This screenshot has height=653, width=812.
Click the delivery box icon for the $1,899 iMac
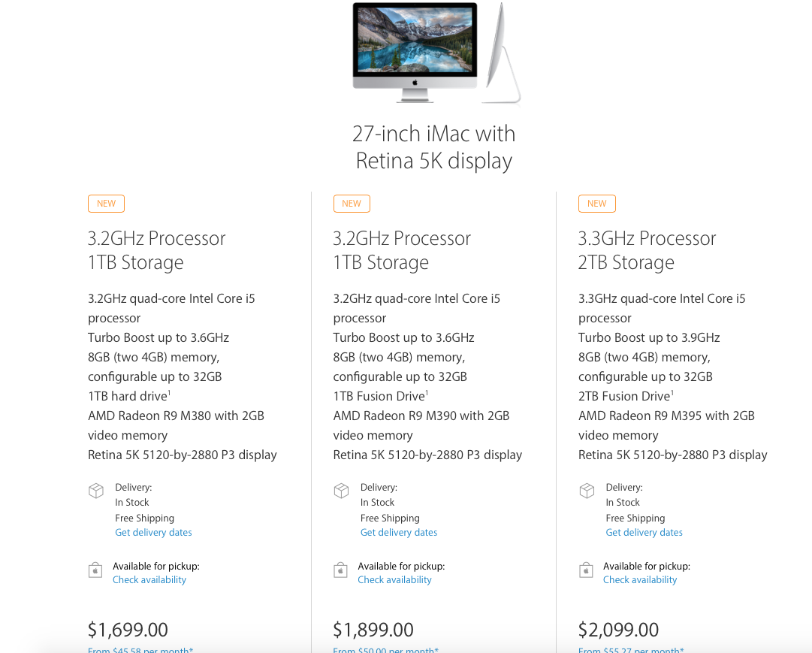pos(341,491)
